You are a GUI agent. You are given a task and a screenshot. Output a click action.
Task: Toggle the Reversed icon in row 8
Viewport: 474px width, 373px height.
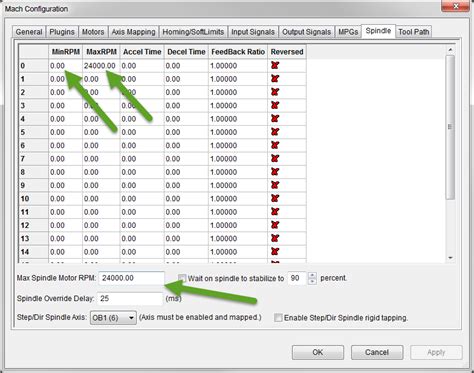click(275, 172)
